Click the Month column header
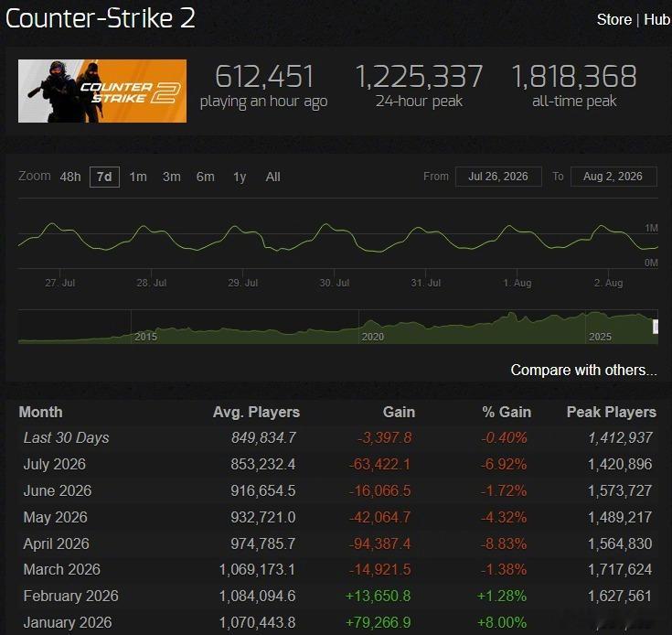 pyautogui.click(x=41, y=412)
